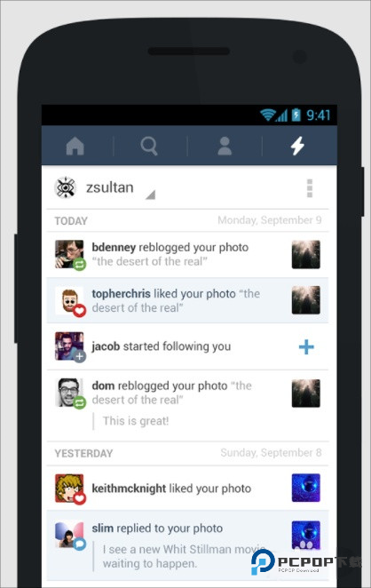Open the Home dashboard tab
This screenshot has height=588, width=371.
coord(75,146)
